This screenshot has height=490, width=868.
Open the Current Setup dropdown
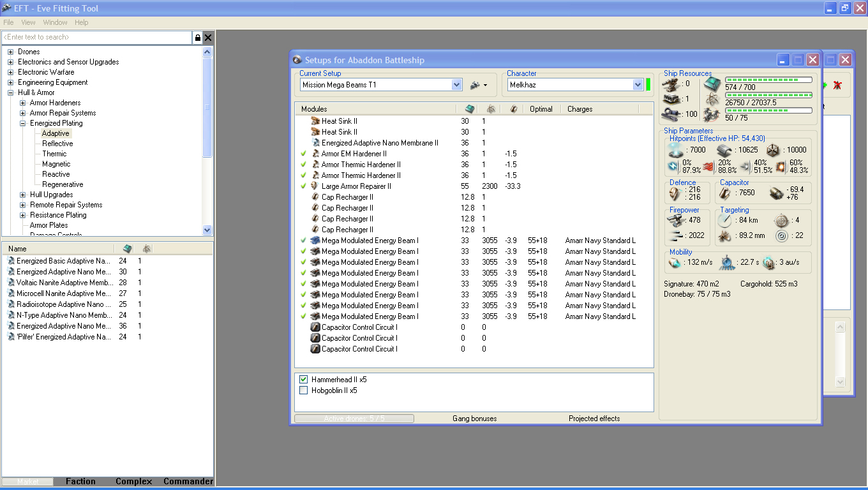[x=456, y=85]
